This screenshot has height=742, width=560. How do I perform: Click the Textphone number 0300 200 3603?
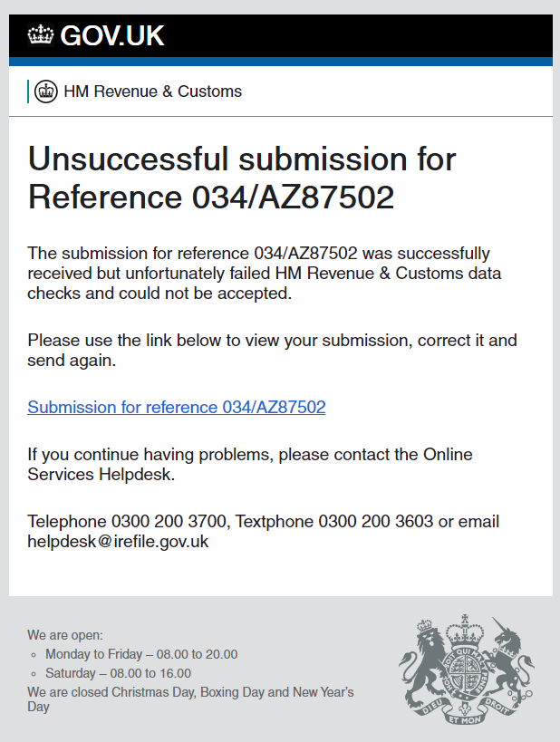click(x=375, y=521)
